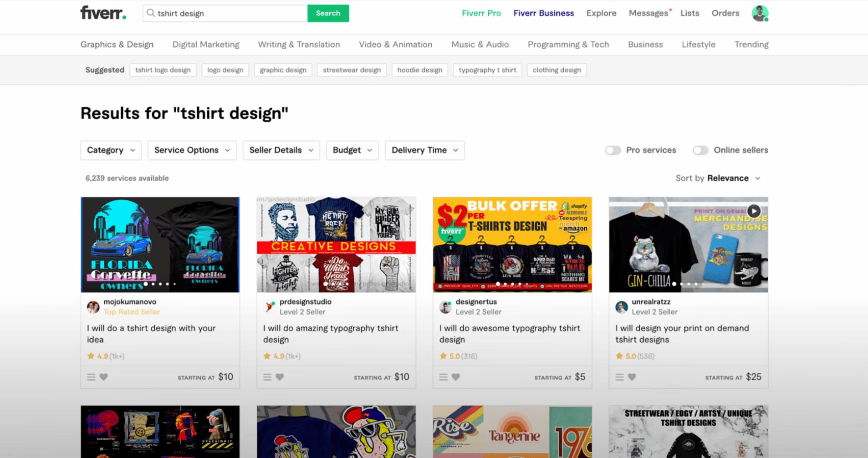Open the Explore link

click(x=601, y=13)
